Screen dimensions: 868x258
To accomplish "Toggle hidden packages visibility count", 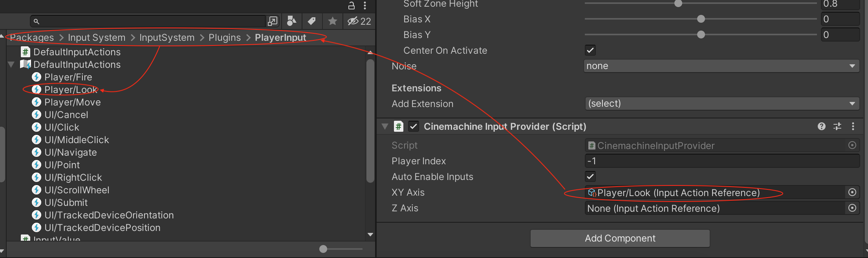I will [x=359, y=21].
